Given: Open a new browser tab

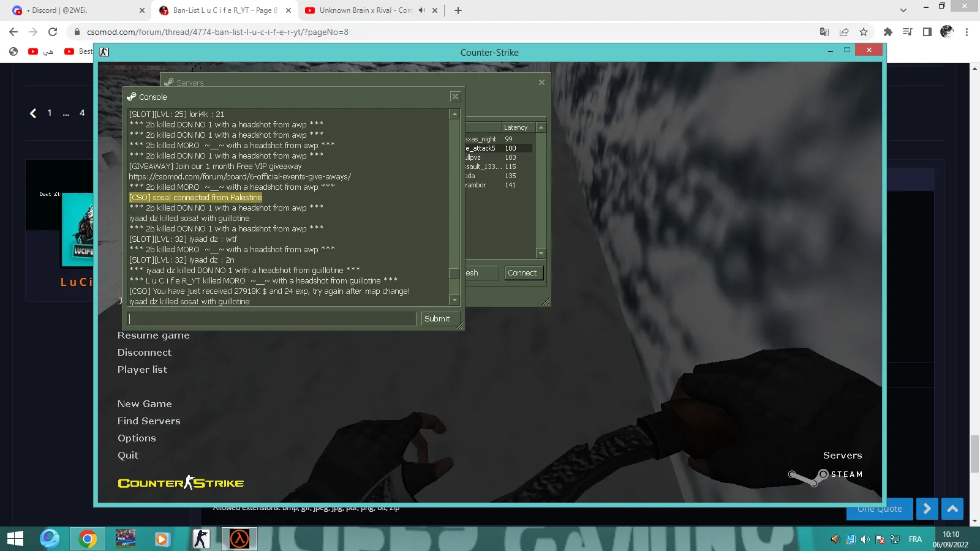Looking at the screenshot, I should tap(458, 10).
